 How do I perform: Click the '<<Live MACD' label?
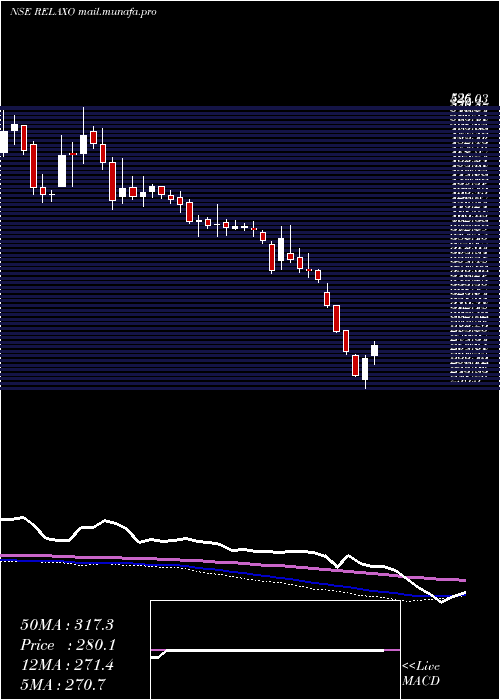tap(421, 674)
